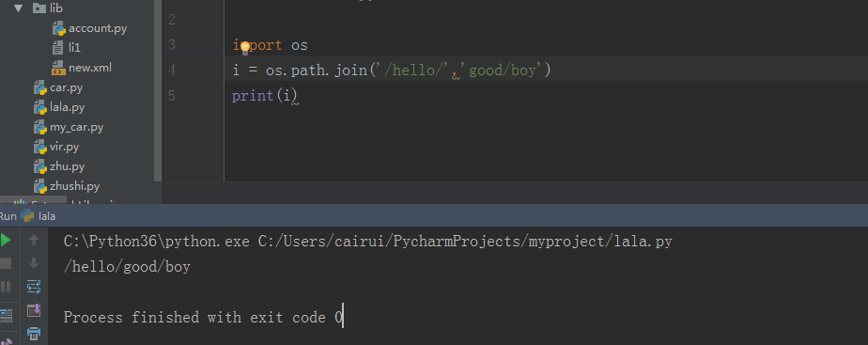Click the restore layout icon below Pause
This screenshot has height=345, width=868.
click(x=6, y=316)
